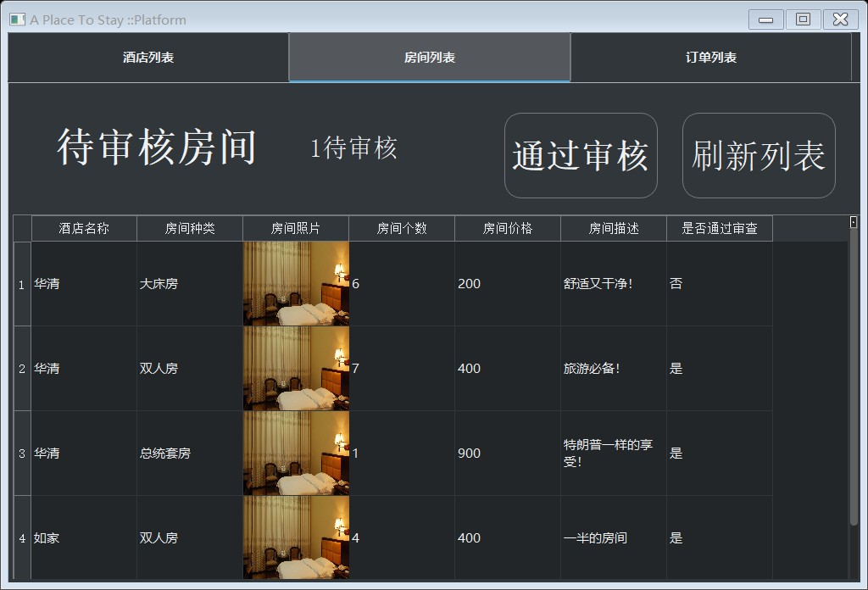
Task: Click the 房间个数 column header
Action: click(402, 229)
